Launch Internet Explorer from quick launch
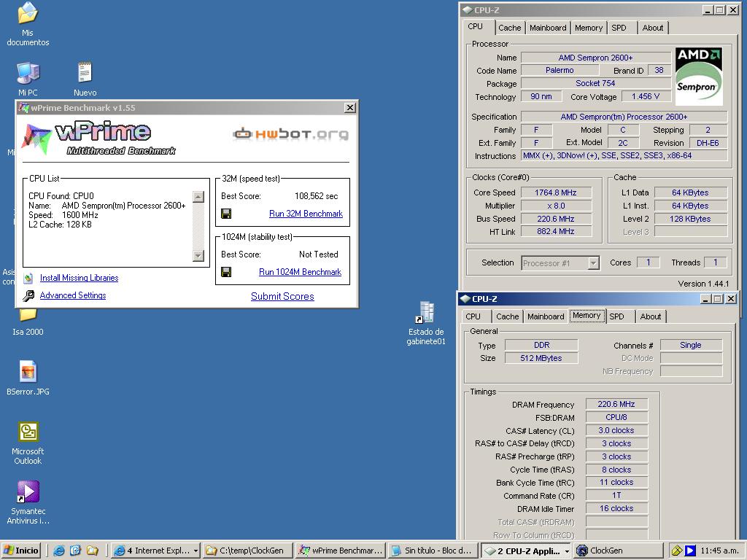 pos(58,551)
